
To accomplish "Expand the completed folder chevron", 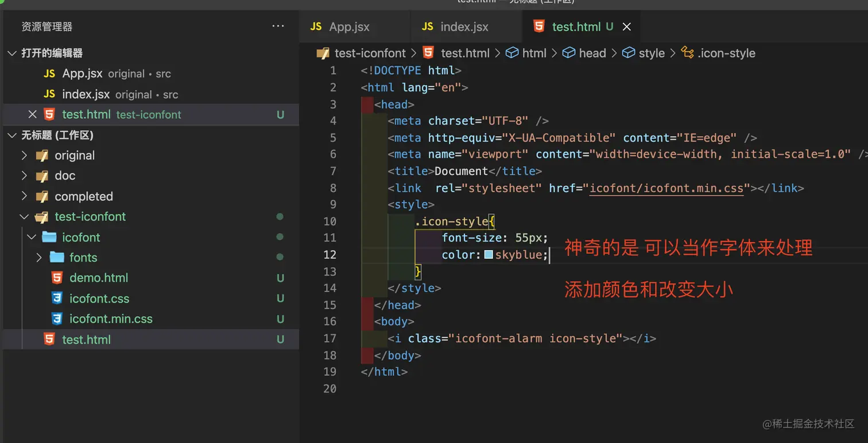I will [24, 196].
